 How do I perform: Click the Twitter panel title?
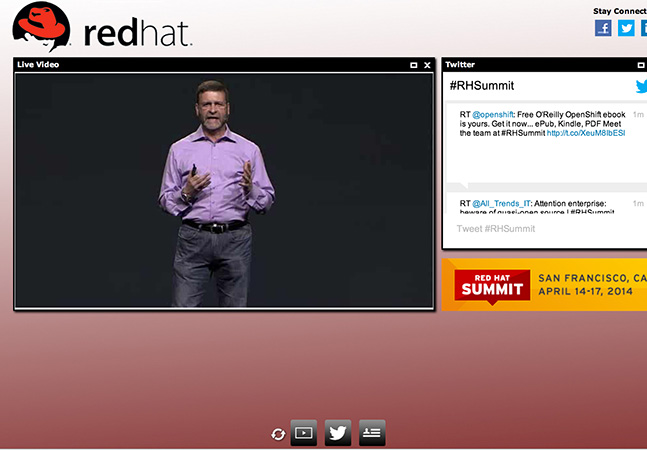[x=460, y=64]
